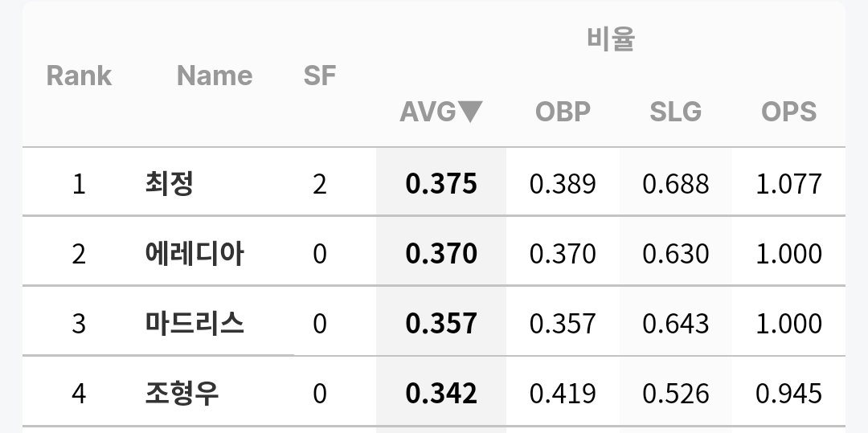Viewport: 868px width, 433px height.
Task: Open player 최정 profile link
Action: click(x=169, y=184)
